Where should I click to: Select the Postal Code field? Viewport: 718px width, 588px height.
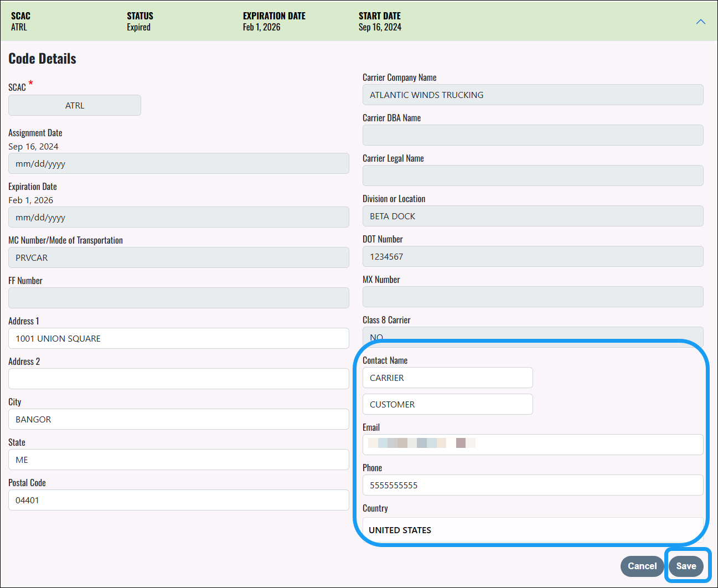click(178, 500)
